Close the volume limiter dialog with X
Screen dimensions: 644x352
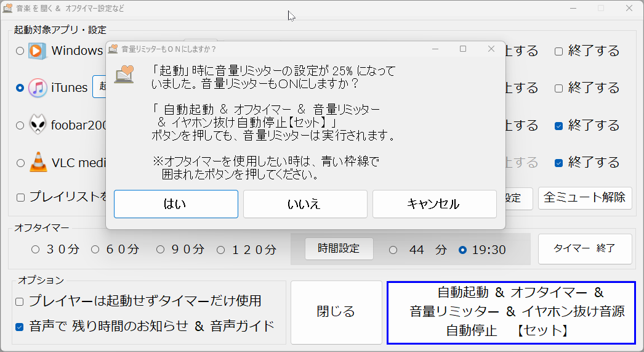[491, 49]
